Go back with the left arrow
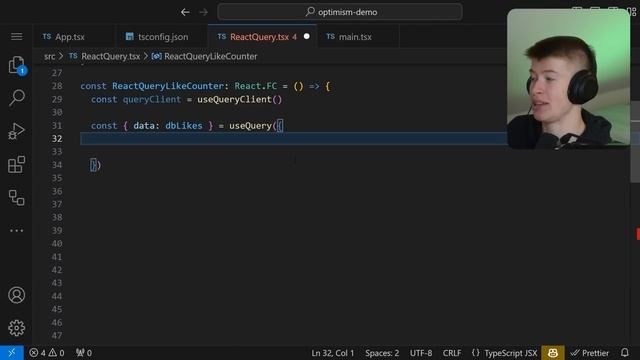 coord(185,12)
